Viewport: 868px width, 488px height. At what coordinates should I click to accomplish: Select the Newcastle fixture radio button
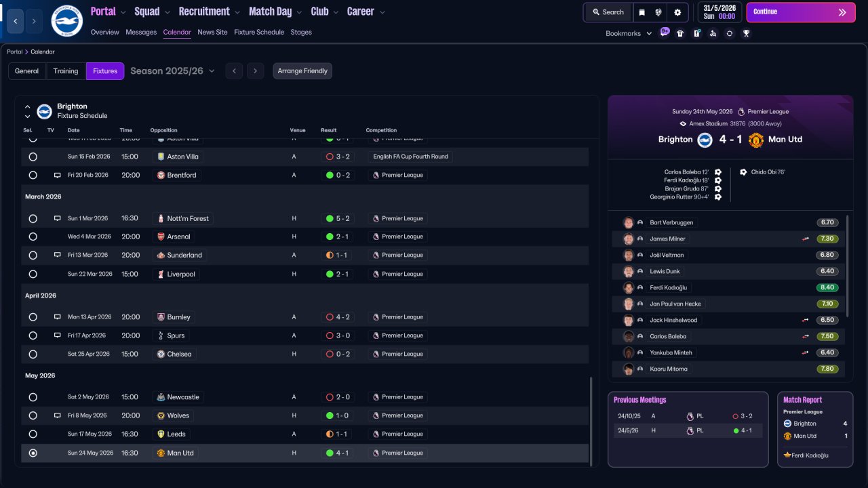pyautogui.click(x=33, y=397)
